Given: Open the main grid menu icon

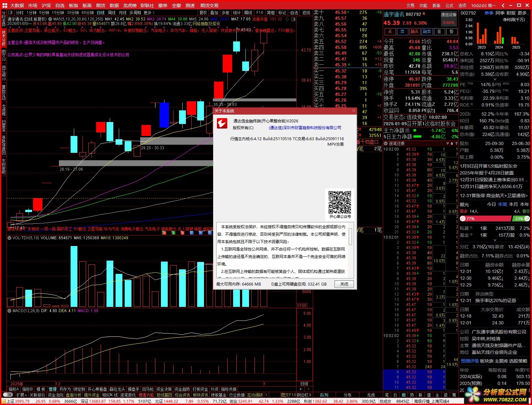Looking at the screenshot, I should pos(5,5).
